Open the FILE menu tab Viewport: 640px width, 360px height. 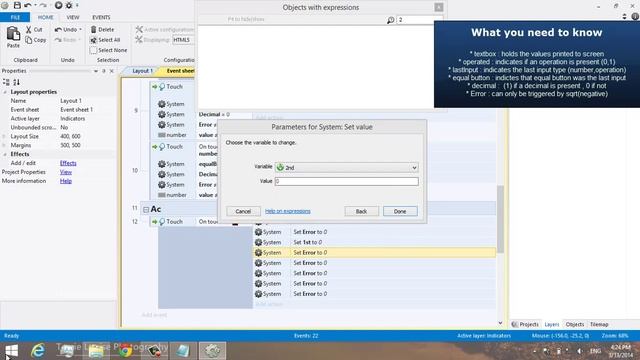pos(15,17)
